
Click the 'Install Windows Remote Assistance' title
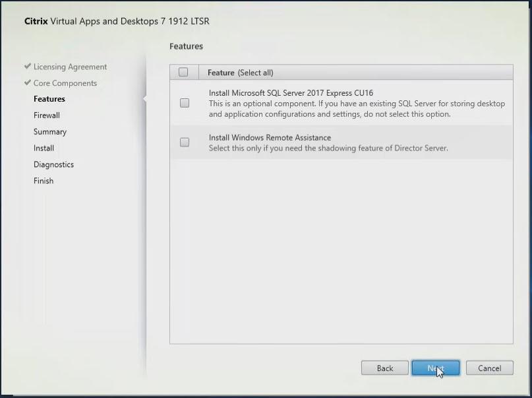[270, 137]
